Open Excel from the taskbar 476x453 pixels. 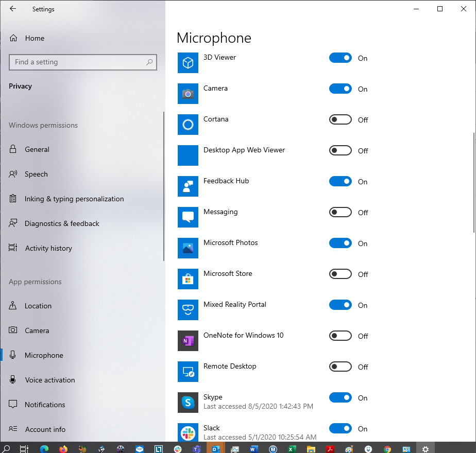click(292, 448)
